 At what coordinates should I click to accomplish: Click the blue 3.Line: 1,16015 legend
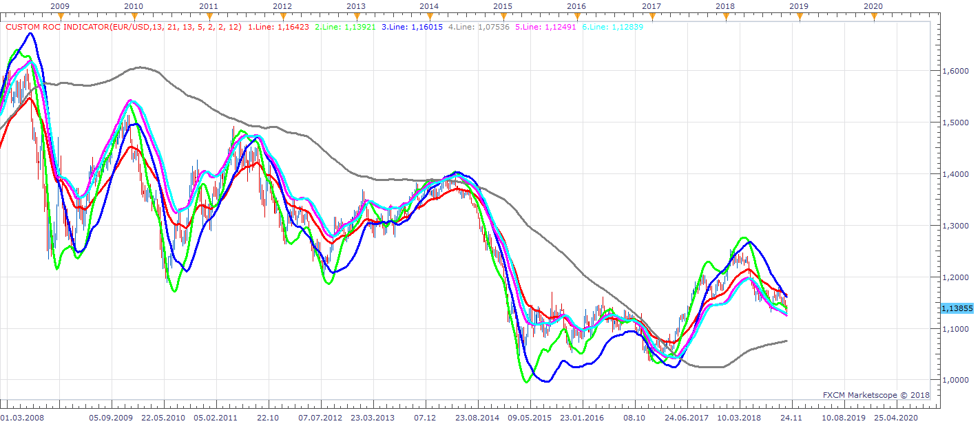412,28
